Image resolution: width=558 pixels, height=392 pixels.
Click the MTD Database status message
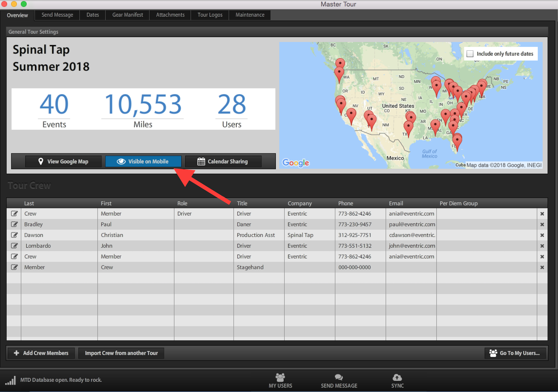coord(61,380)
